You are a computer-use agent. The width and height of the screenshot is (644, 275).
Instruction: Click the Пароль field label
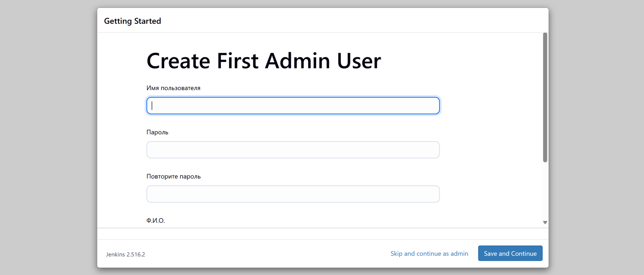157,133
